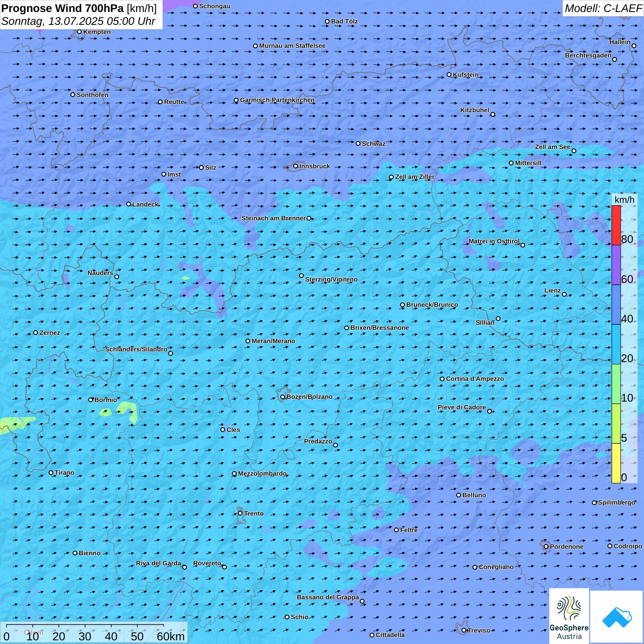Click the 'Schlanders/Silandro' label

pyautogui.click(x=137, y=349)
